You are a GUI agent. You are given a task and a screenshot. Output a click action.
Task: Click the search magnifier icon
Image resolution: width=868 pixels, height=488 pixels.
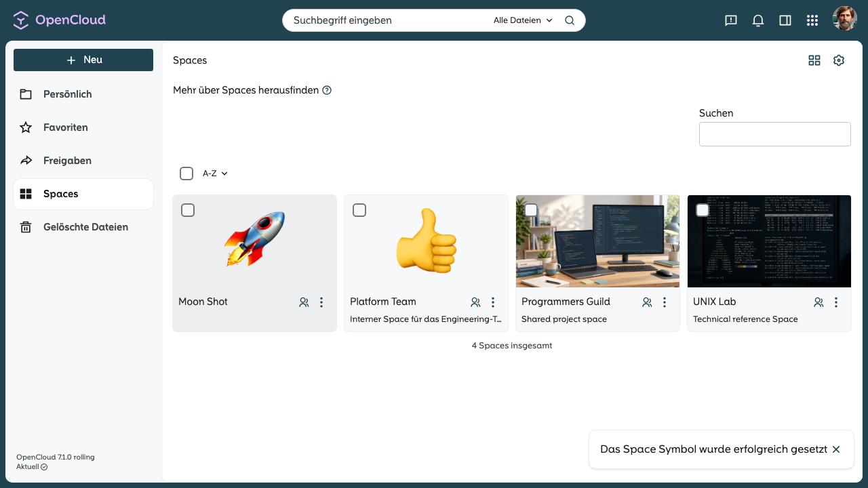(570, 20)
